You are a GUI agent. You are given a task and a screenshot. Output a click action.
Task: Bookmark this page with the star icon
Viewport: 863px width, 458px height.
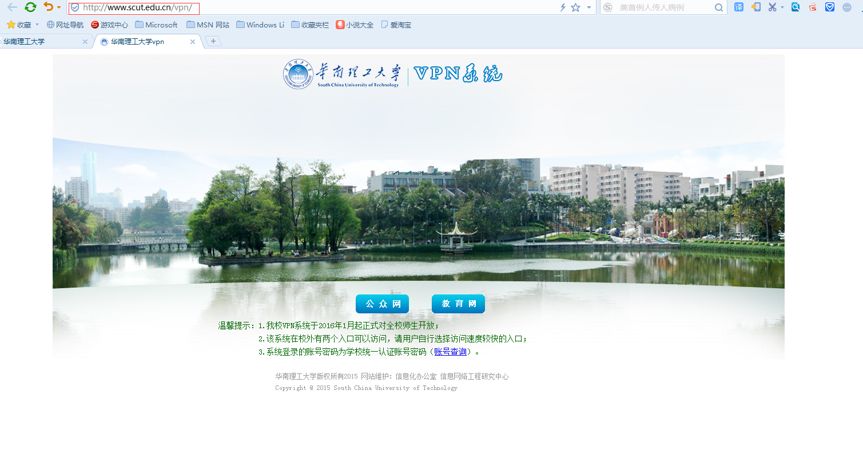[576, 8]
